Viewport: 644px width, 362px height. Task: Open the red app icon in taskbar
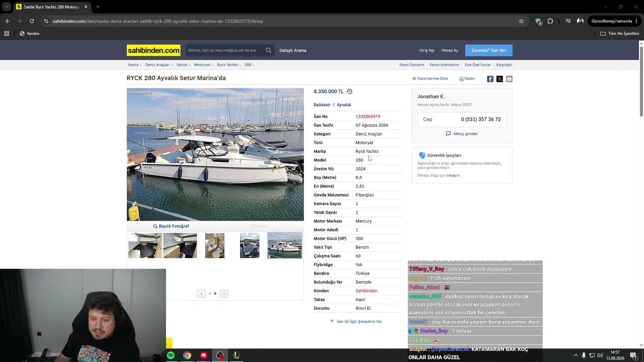[x=203, y=355]
